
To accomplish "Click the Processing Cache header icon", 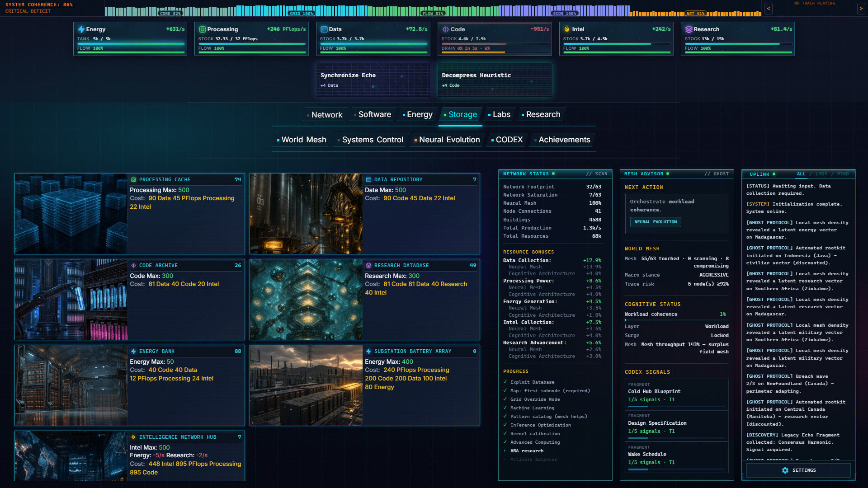I will (x=133, y=179).
